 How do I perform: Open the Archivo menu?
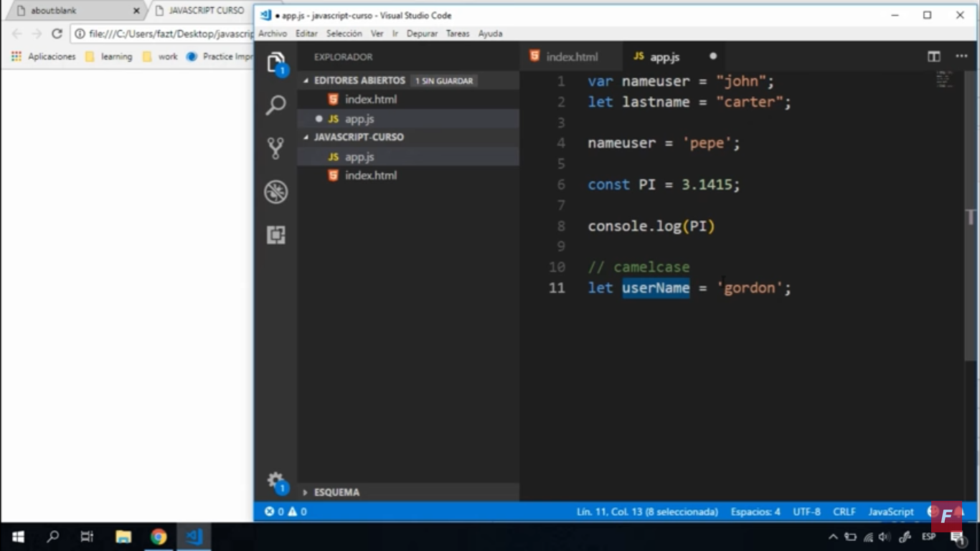[273, 34]
